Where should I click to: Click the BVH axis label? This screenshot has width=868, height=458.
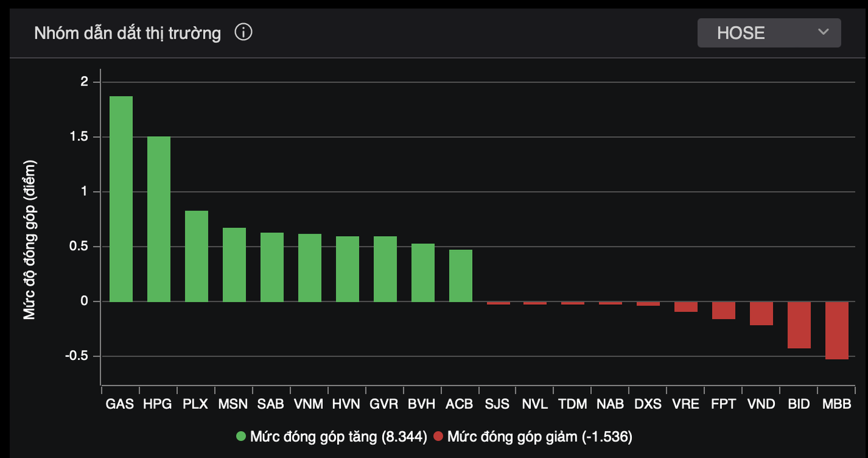(x=422, y=404)
